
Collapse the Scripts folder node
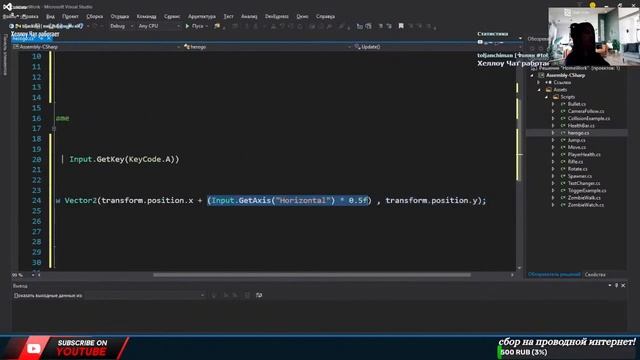pyautogui.click(x=547, y=97)
